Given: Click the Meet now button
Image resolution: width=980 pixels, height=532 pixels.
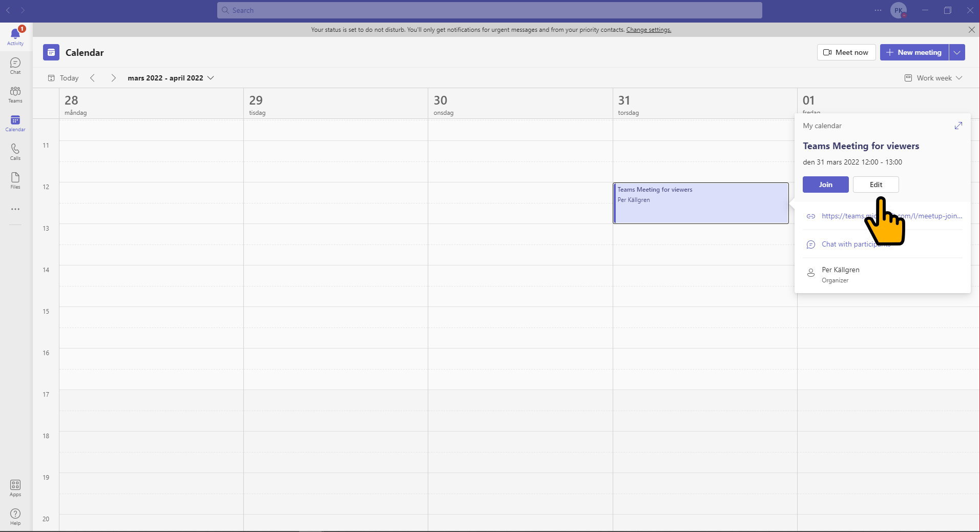Looking at the screenshot, I should pos(846,52).
